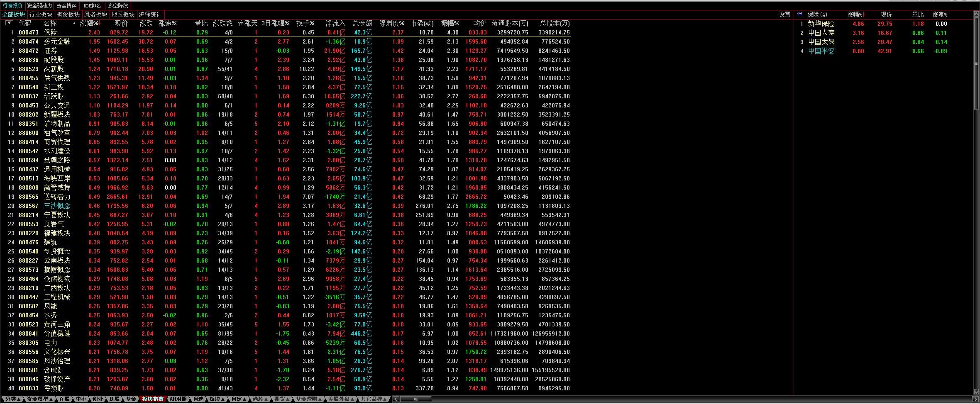Click the vertical scrollbar down arrow
Viewport: 980px width, 404px height.
pyautogui.click(x=977, y=392)
